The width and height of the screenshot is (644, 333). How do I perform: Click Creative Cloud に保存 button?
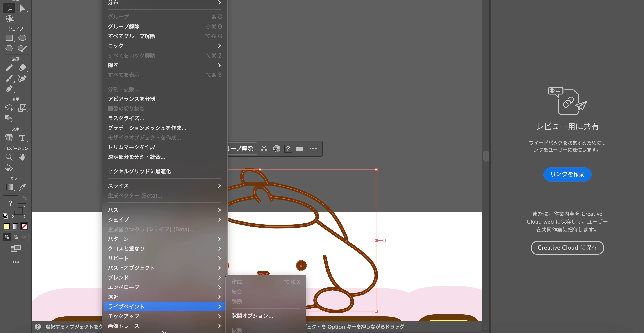567,248
